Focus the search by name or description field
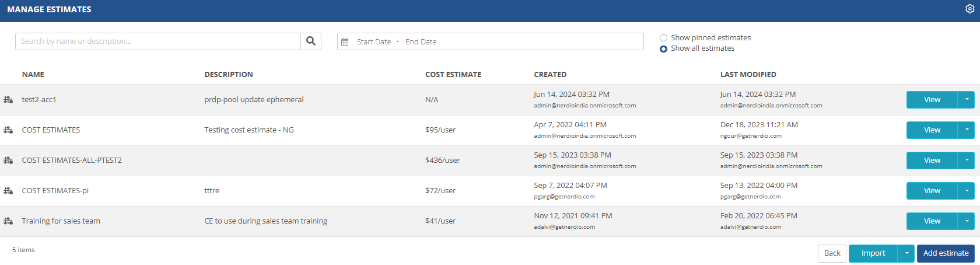Screen dimensions: 980x265 (158, 41)
